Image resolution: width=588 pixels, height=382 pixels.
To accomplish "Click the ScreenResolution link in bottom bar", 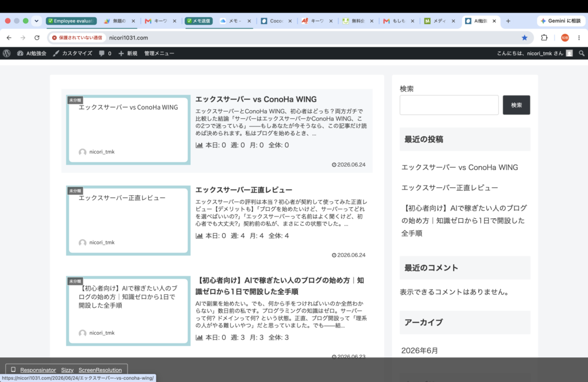I will pyautogui.click(x=100, y=370).
